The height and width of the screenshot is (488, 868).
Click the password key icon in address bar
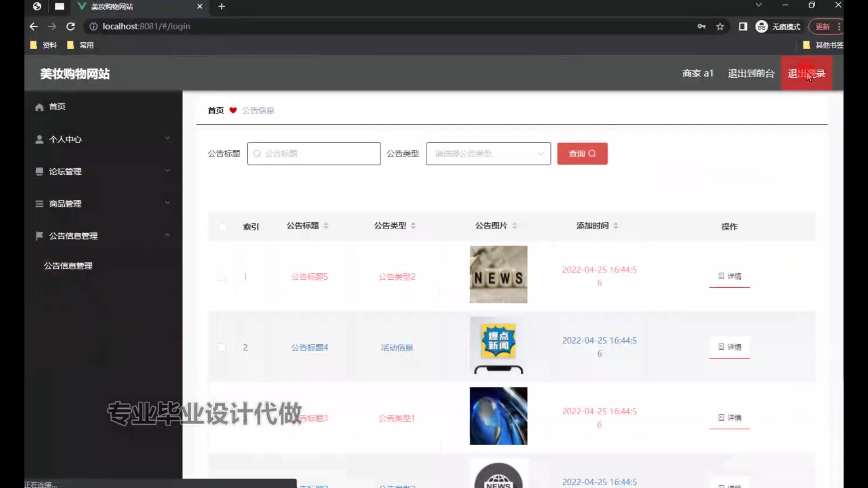701,26
